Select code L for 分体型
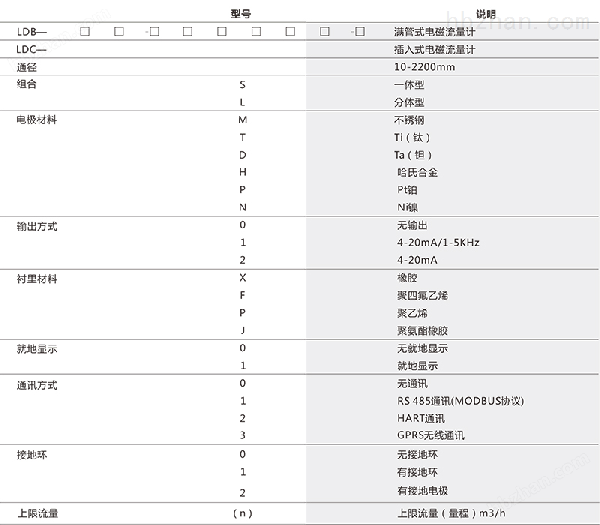The height and width of the screenshot is (525, 600). [x=242, y=103]
